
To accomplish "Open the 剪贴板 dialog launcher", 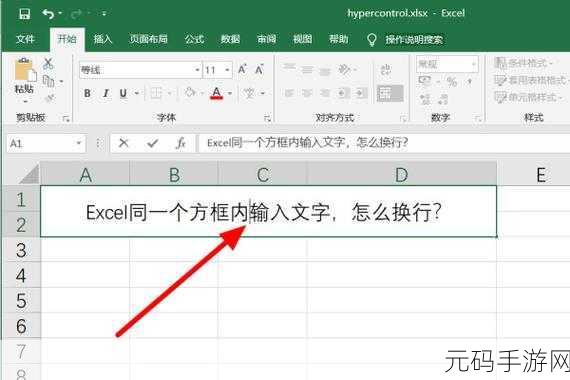I will [x=66, y=118].
